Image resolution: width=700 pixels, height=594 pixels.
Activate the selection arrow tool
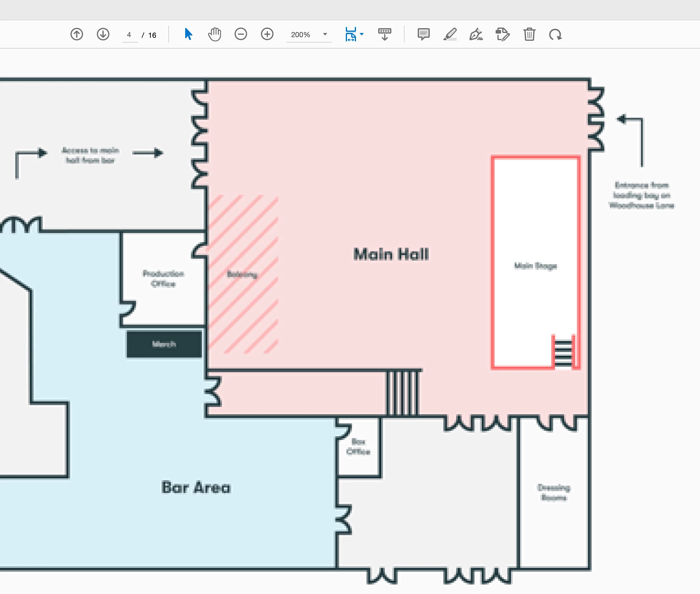(x=188, y=34)
